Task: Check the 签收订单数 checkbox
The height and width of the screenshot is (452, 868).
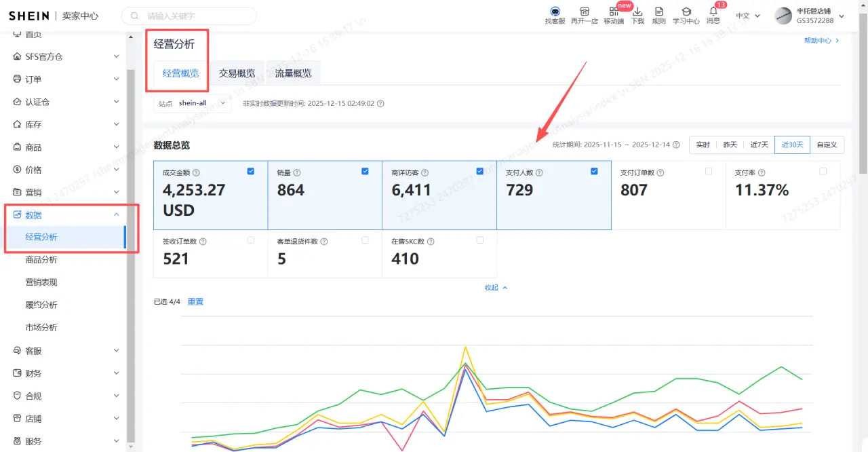Action: (251, 240)
